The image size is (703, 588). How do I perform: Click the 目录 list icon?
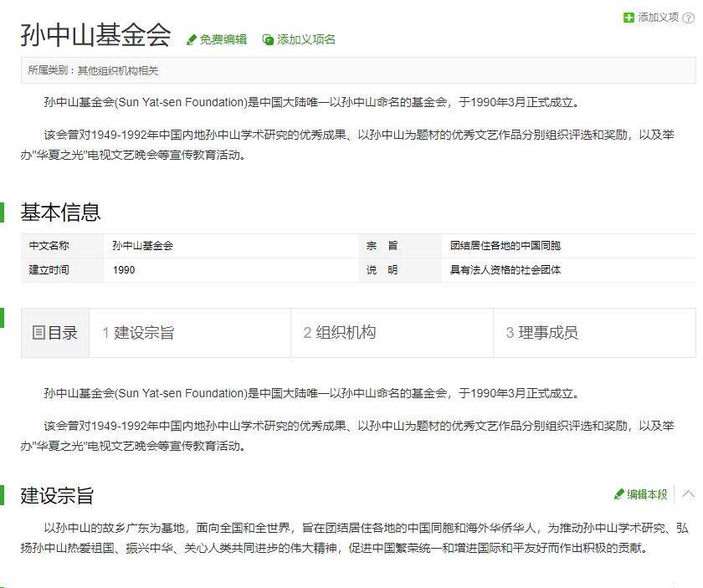point(38,333)
